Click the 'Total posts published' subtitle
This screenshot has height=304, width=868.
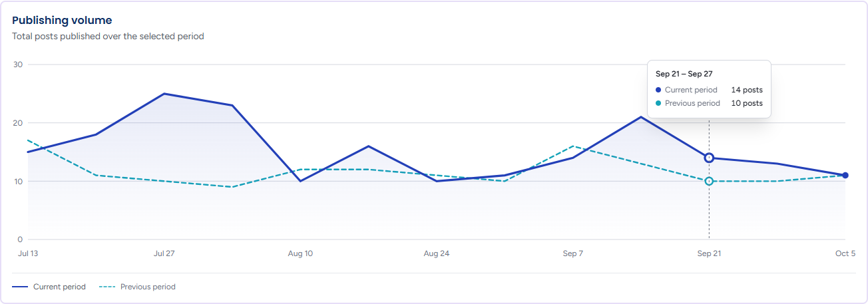[108, 36]
